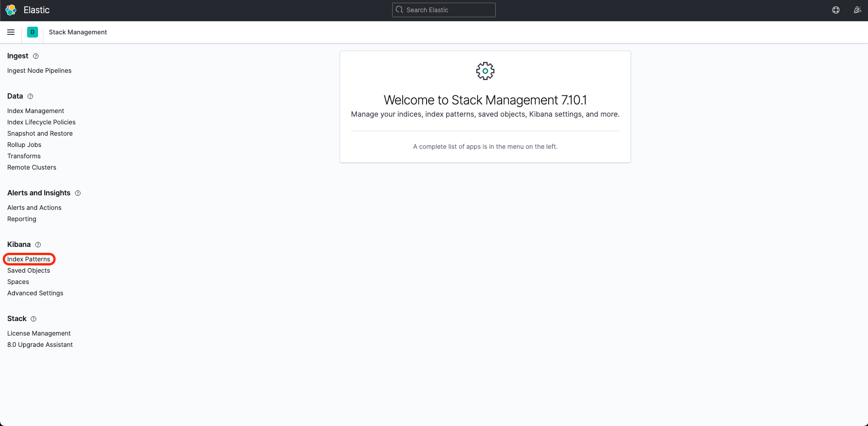The image size is (868, 426).
Task: Open the newsfeed icon in header
Action: pyautogui.click(x=857, y=10)
